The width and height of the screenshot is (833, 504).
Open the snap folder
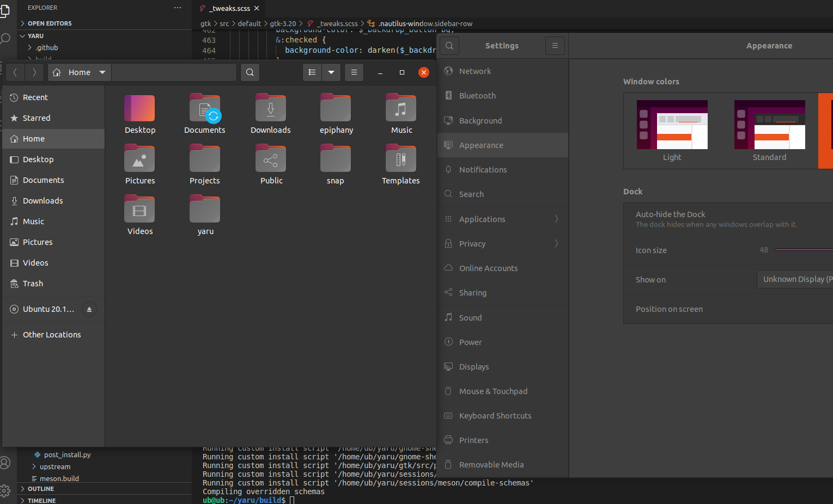click(336, 159)
